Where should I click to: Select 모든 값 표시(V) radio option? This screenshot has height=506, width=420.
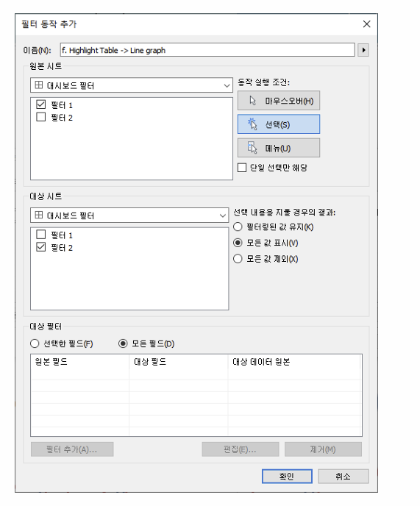[238, 243]
